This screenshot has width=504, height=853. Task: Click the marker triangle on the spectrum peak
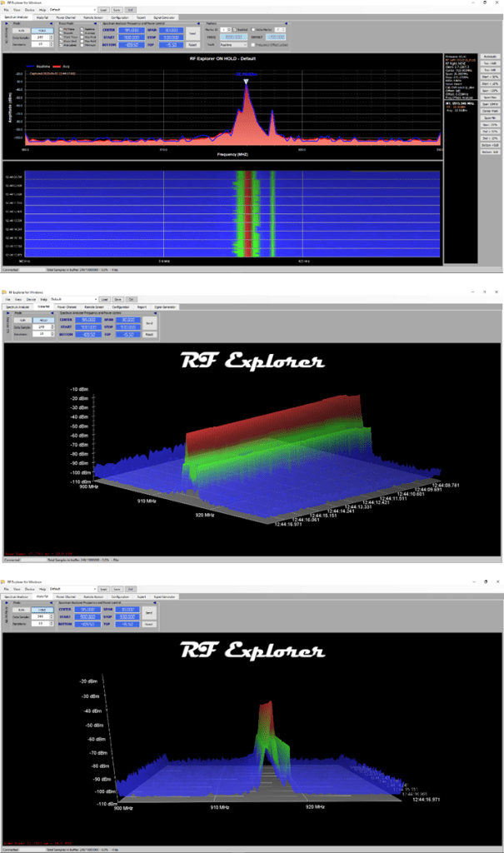click(x=246, y=80)
